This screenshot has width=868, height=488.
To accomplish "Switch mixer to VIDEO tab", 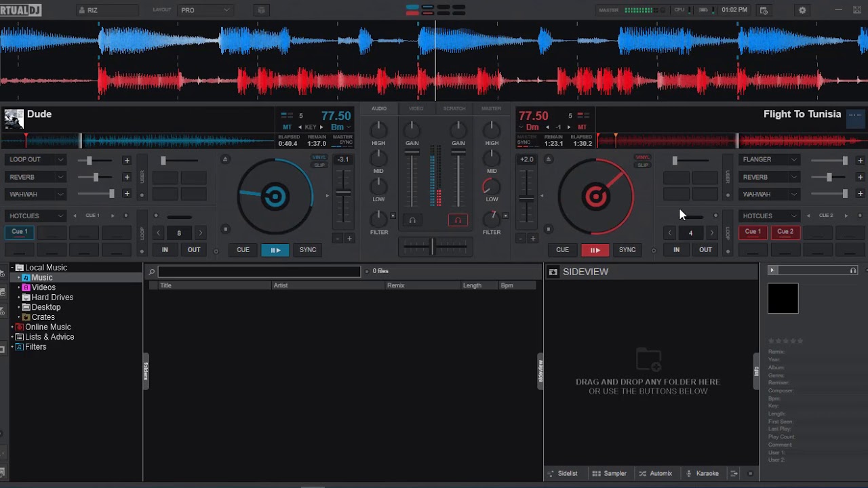I will (416, 108).
